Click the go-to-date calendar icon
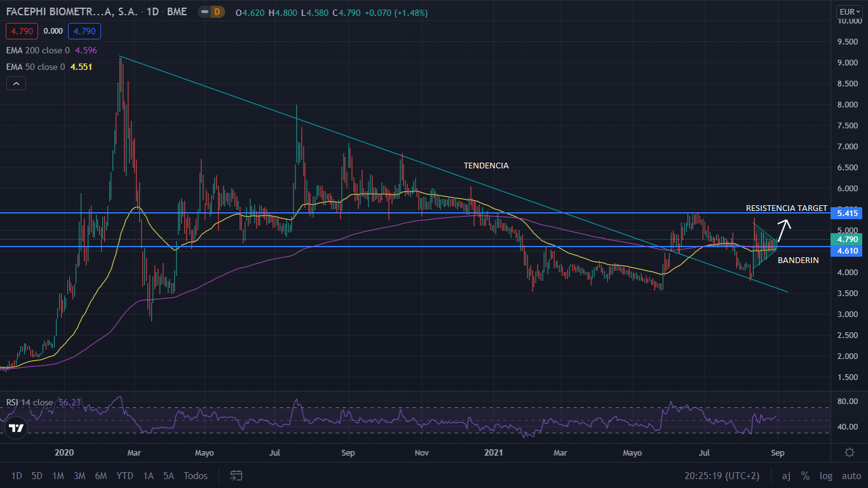868x488 pixels. pos(236,475)
